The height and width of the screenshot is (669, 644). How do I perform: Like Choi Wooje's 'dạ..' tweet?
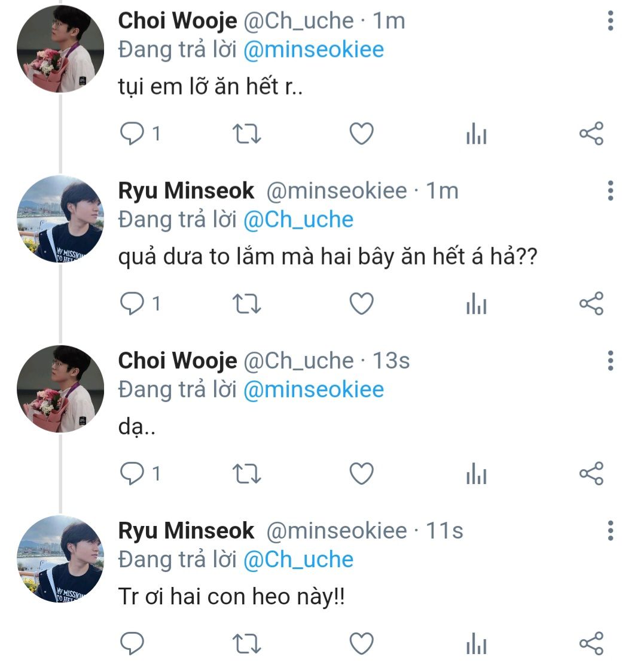point(362,473)
